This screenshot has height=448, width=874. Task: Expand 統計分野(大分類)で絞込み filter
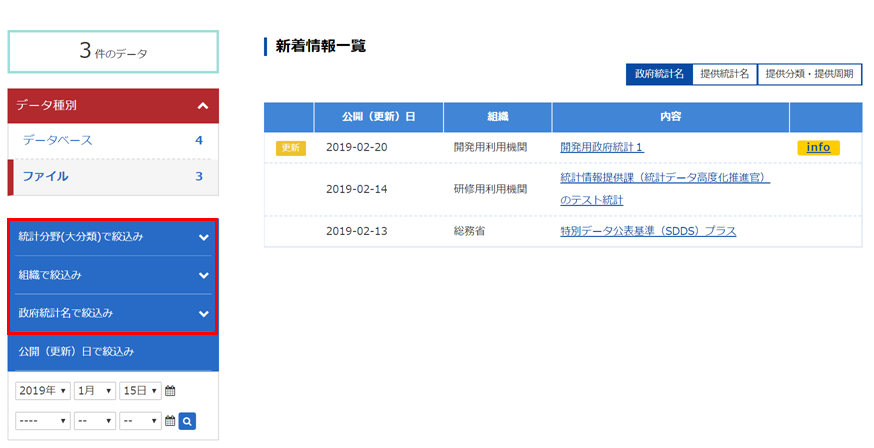pos(113,237)
